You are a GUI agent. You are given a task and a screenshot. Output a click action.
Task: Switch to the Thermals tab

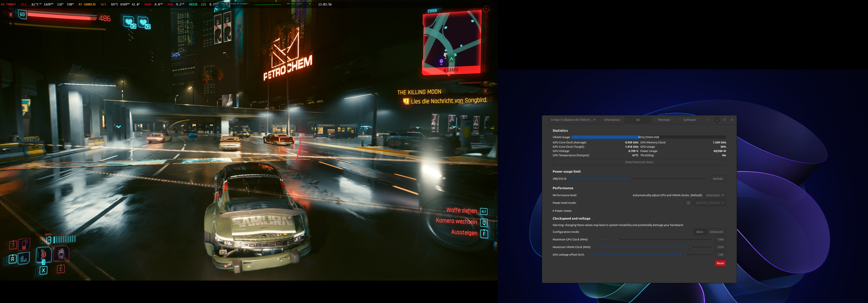(x=663, y=120)
